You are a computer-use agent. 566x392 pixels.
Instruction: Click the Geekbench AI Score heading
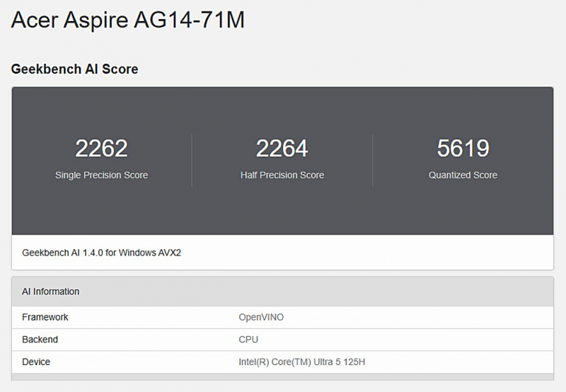pyautogui.click(x=74, y=69)
